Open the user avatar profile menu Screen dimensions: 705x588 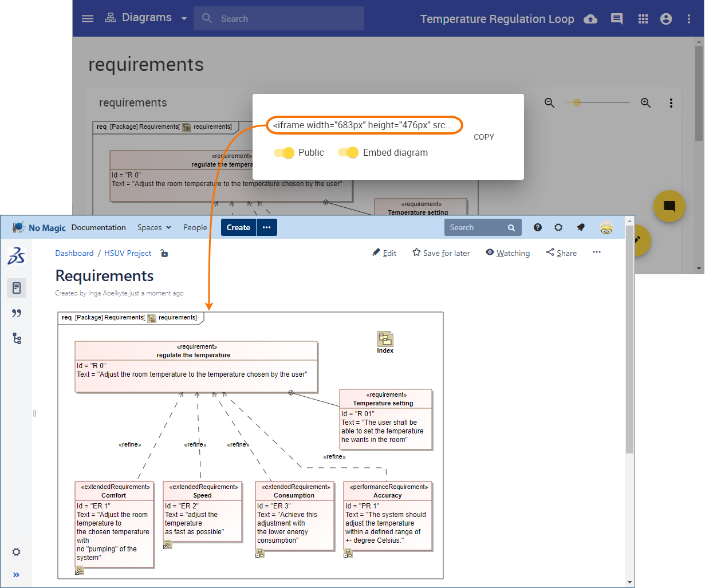606,227
